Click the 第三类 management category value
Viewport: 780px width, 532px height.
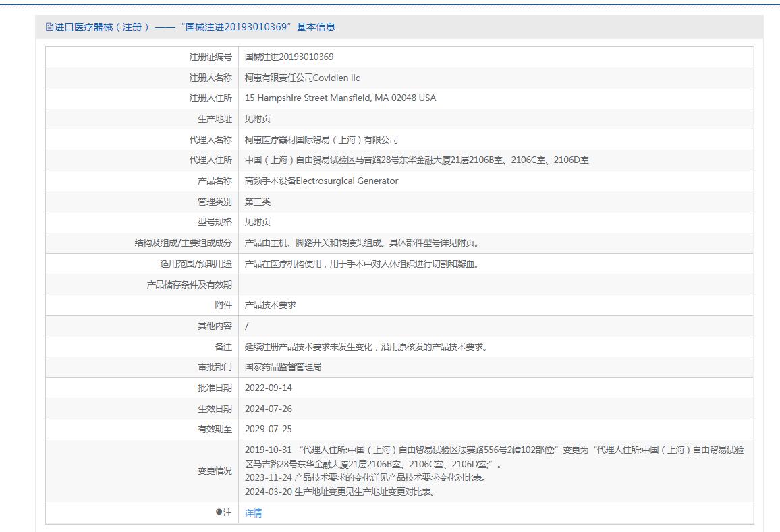258,202
